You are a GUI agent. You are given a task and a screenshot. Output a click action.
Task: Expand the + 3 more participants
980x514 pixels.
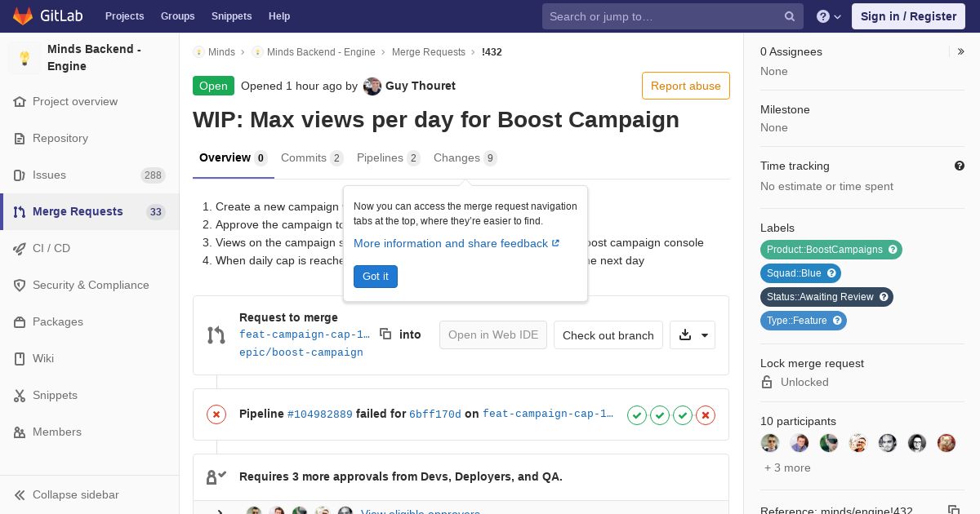click(x=787, y=467)
